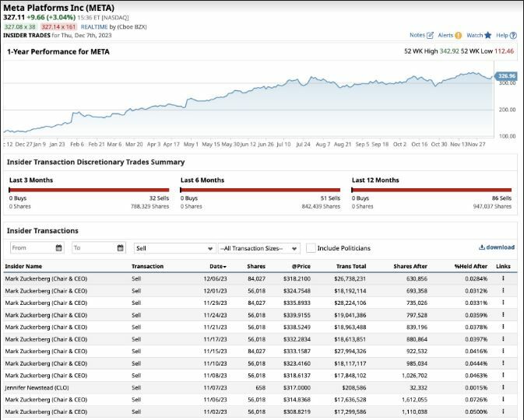Click the Watch star icon
This screenshot has width=524, height=420.
[488, 35]
